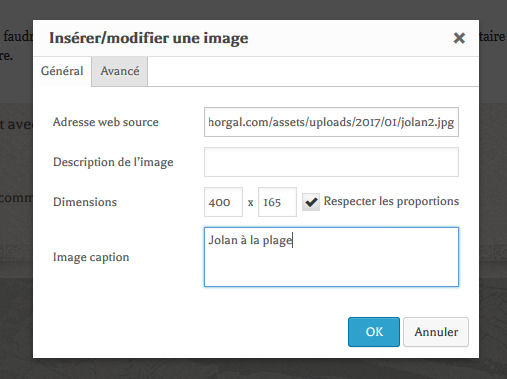Select the width field showing 400
The image size is (507, 379).
223,202
